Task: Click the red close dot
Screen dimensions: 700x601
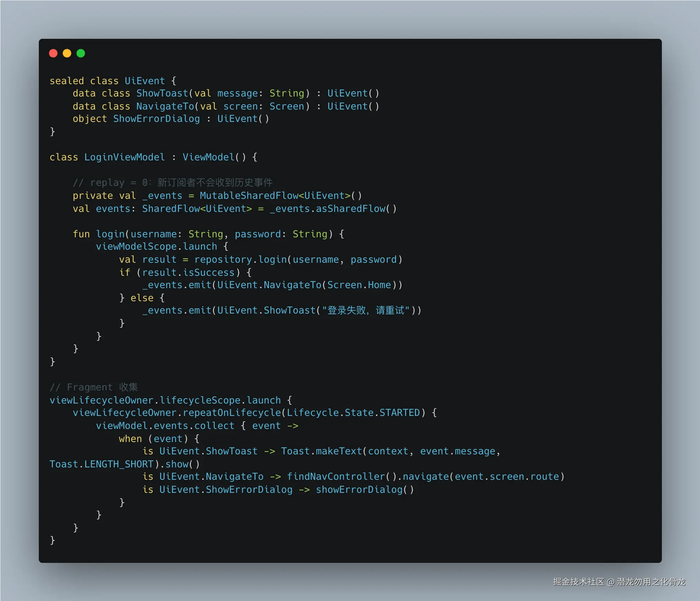Action: (53, 53)
